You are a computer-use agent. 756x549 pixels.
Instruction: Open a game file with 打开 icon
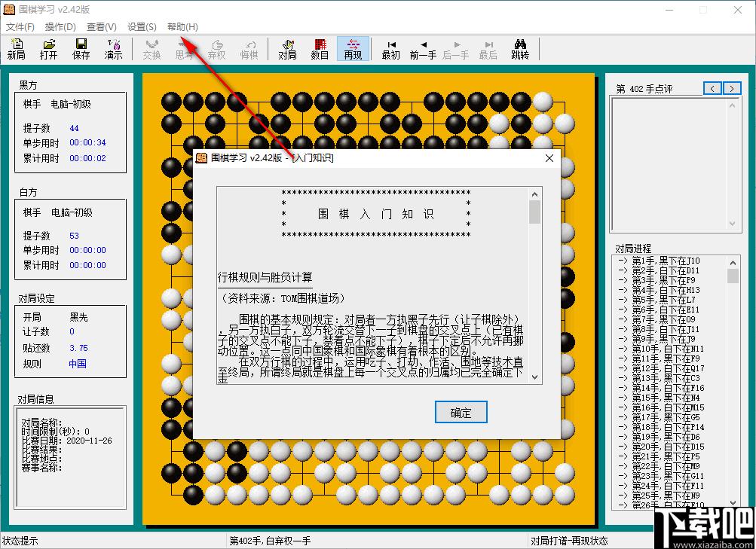(x=49, y=49)
